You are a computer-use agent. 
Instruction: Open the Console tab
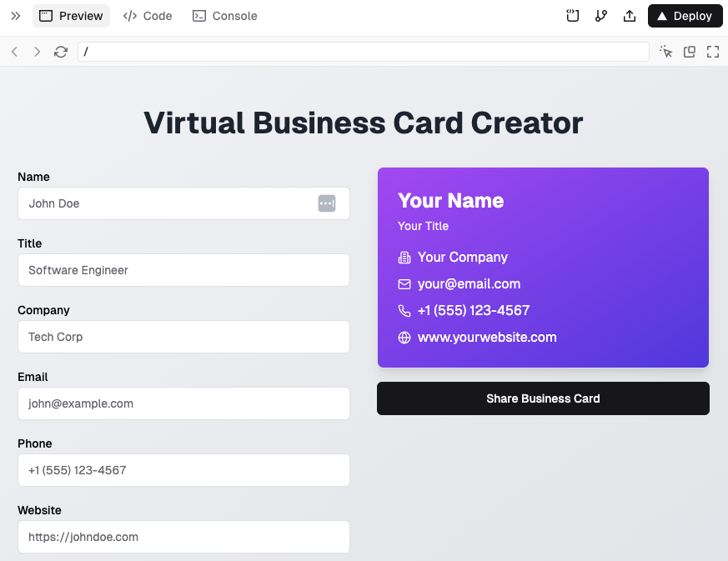(x=224, y=16)
